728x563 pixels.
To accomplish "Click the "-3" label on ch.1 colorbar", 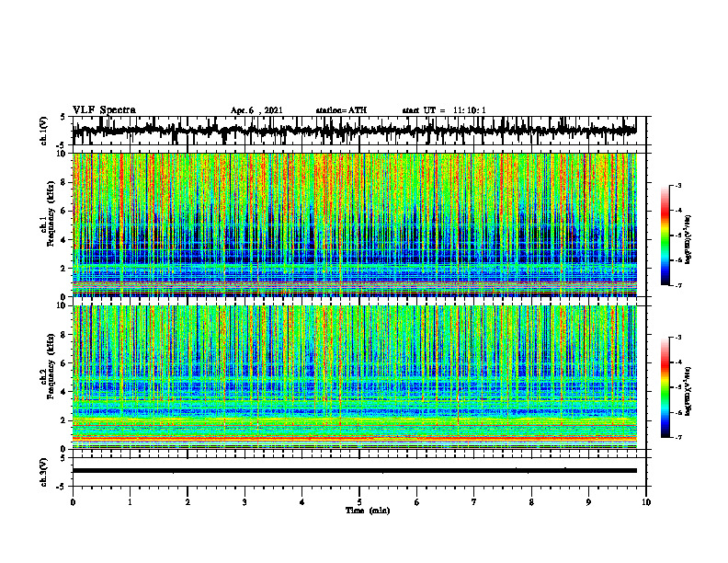I will click(x=678, y=185).
